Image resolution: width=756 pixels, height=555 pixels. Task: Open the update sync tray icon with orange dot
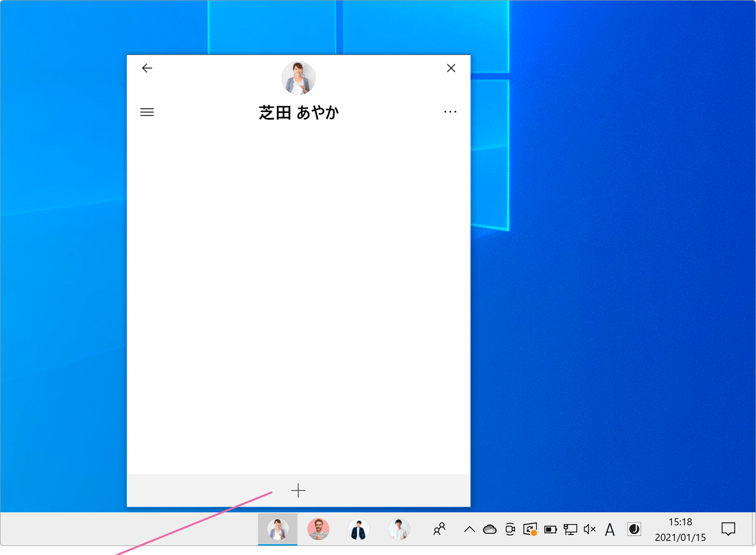530,529
